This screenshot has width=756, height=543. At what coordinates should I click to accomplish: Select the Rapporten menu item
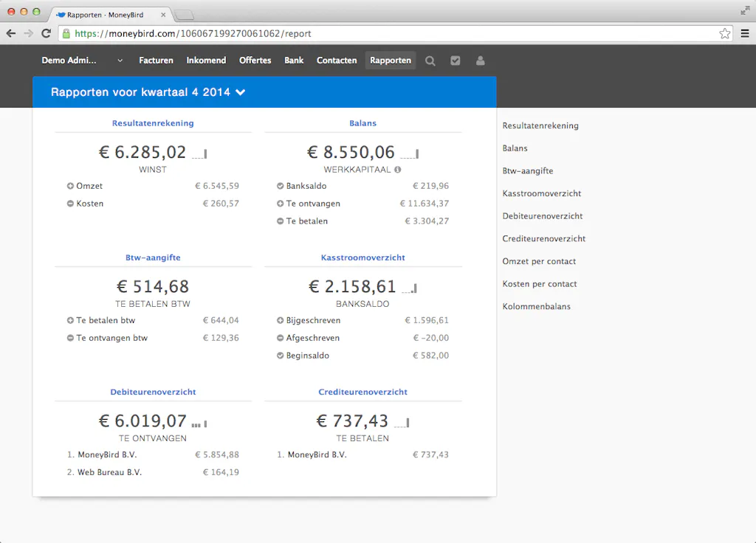coord(391,60)
